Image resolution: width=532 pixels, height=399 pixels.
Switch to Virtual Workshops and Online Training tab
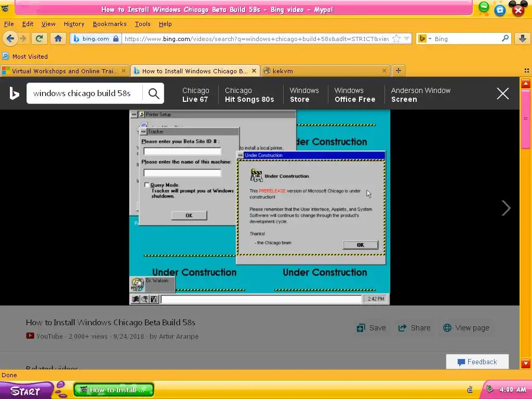(x=64, y=71)
